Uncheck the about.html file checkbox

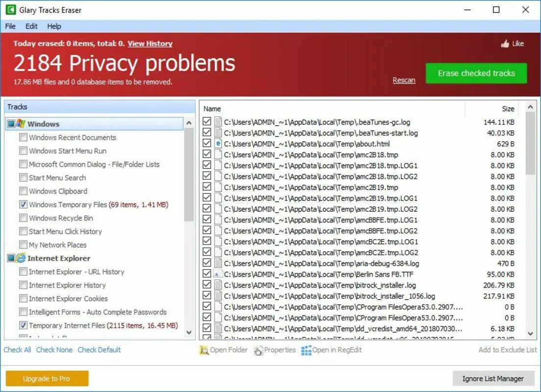pyautogui.click(x=207, y=143)
